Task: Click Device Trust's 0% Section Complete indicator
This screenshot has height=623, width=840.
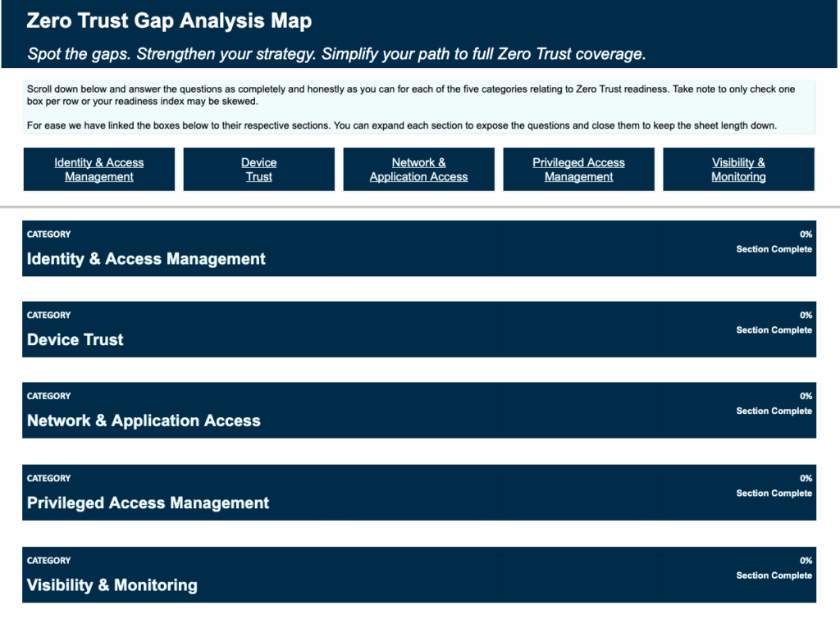Action: click(774, 323)
